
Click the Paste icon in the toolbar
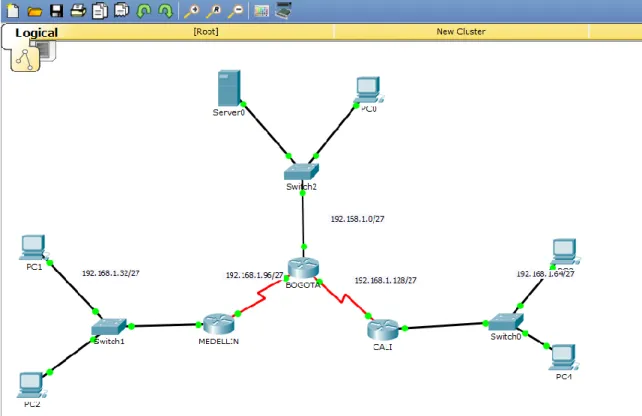[122, 11]
